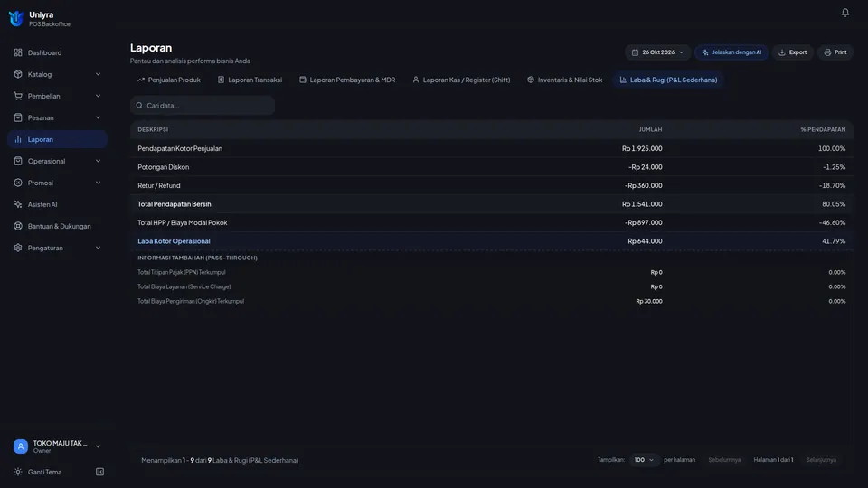The width and height of the screenshot is (868, 488).
Task: Click the 41.79% percentage value
Action: tap(834, 241)
